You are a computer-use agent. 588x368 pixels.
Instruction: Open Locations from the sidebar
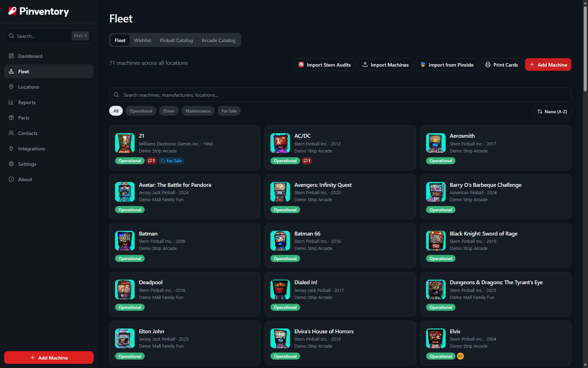click(49, 87)
